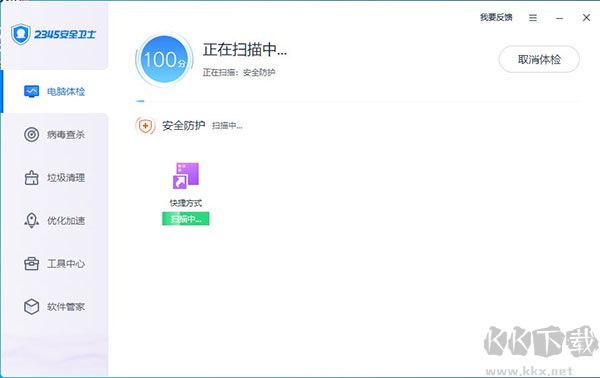Open the hamburger main menu icon

tap(533, 18)
